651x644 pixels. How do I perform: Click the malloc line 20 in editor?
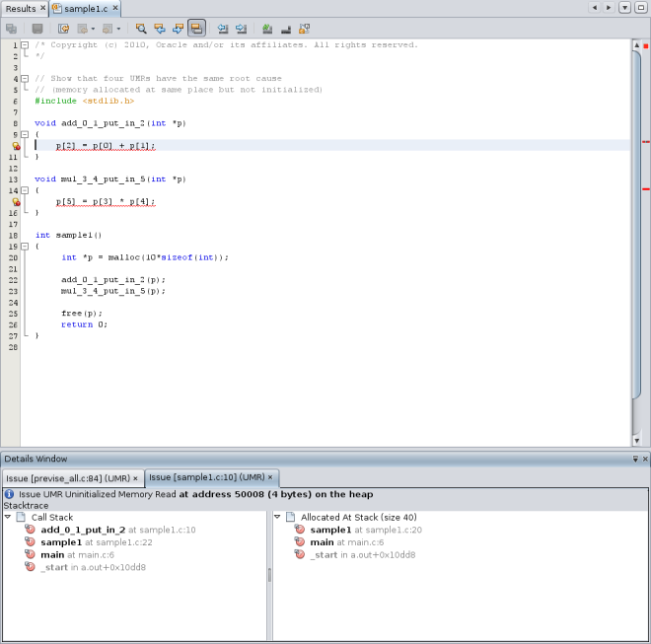coord(145,257)
